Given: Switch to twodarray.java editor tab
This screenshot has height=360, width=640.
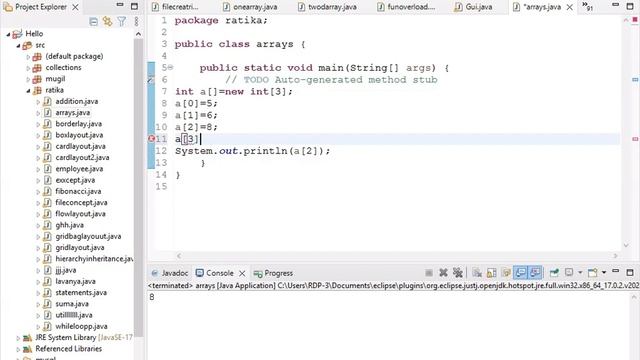Looking at the screenshot, I should coord(327,7).
